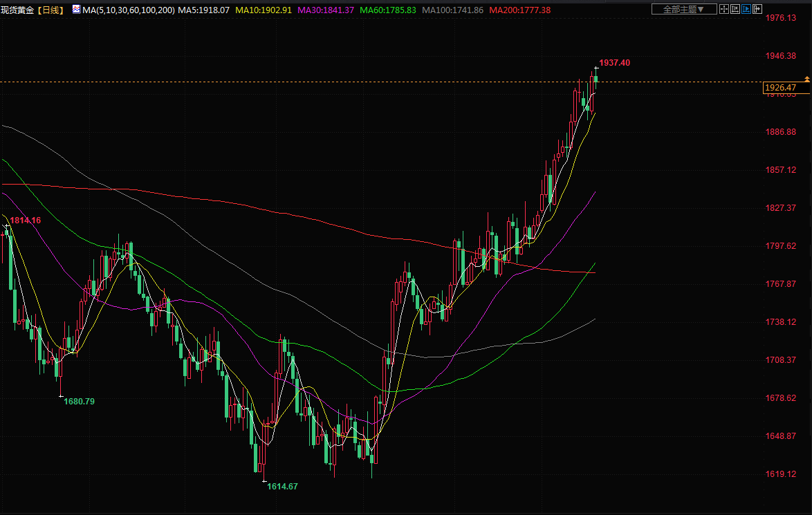Click the crosshair cursor icon
This screenshot has width=812, height=515.
point(724,9)
